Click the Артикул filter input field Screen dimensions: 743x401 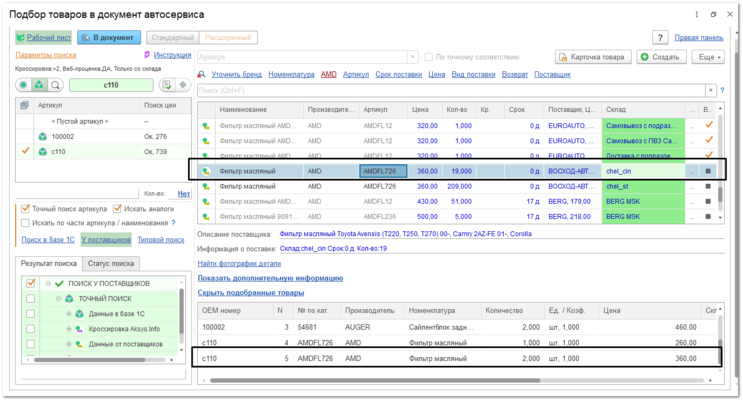tap(302, 57)
